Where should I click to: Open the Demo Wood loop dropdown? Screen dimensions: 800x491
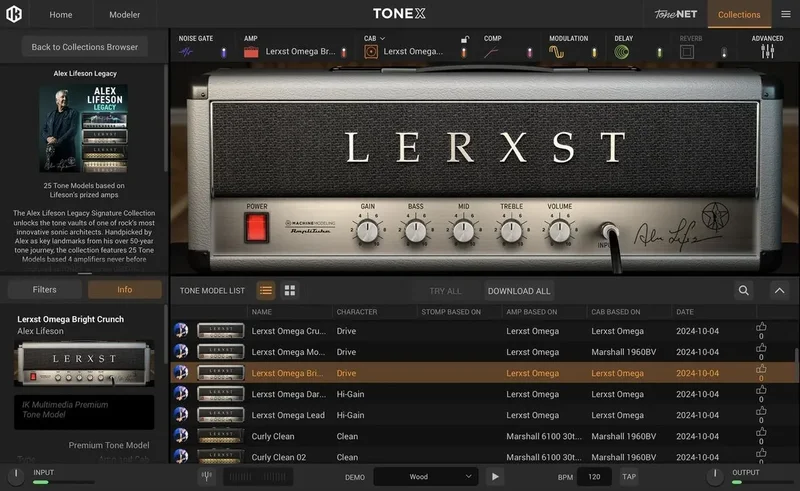click(426, 477)
